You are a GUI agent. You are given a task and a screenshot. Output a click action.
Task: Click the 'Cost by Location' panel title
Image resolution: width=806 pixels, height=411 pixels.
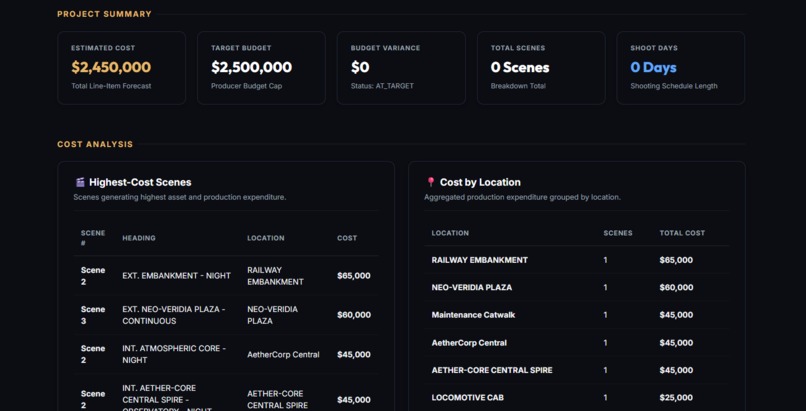(480, 182)
